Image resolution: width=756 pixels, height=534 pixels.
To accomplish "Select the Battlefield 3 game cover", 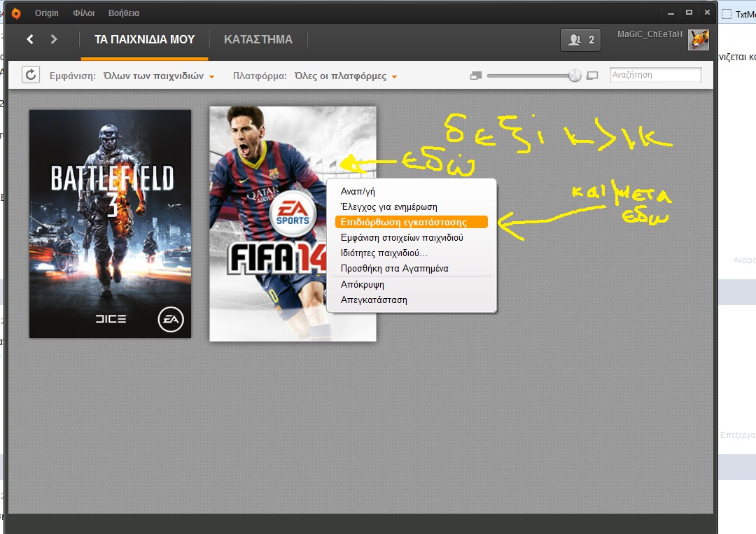I will coord(110,224).
